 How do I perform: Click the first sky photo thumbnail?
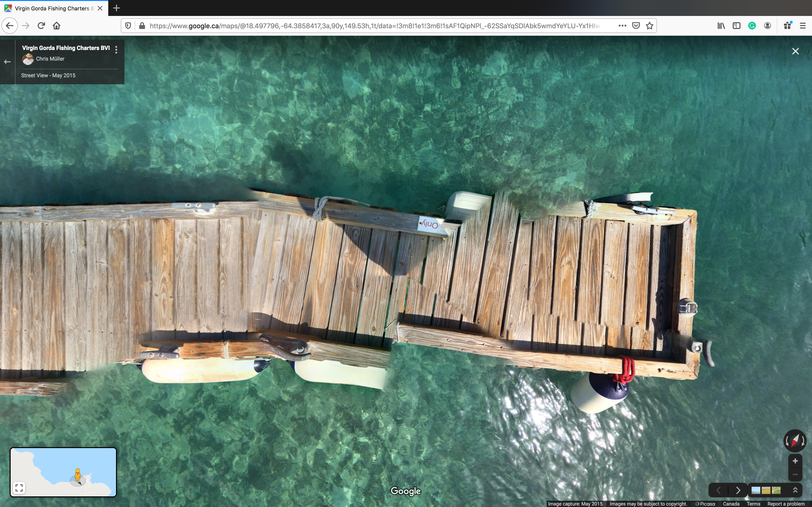pos(756,490)
